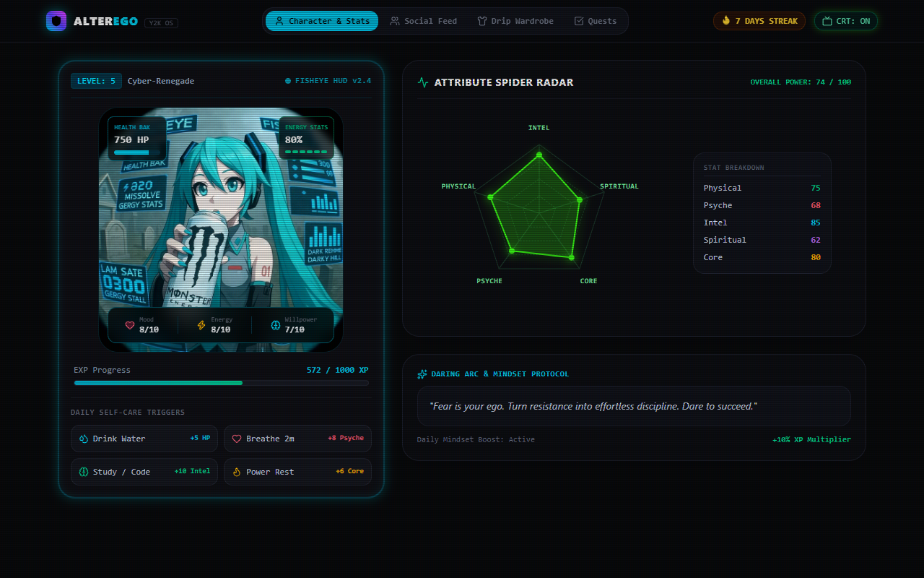The height and width of the screenshot is (578, 924).
Task: Click the flame icon in streak badge
Action: coord(726,21)
